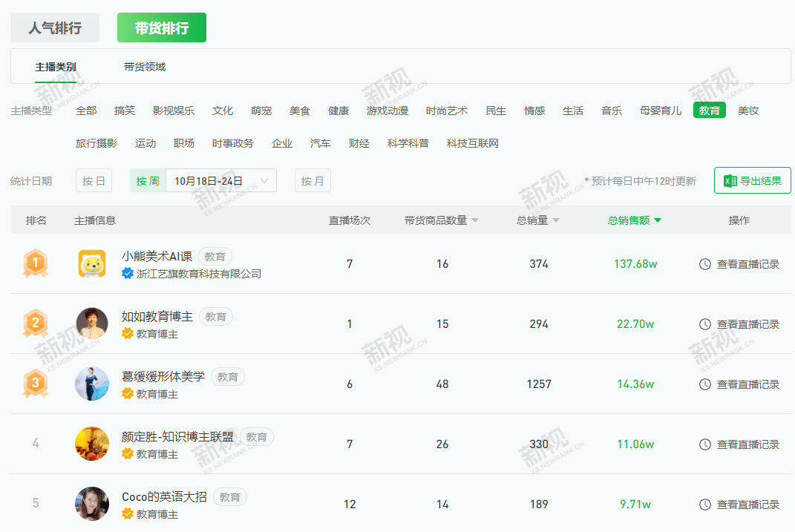Click clock icon in Coco的英语大招 row

click(x=705, y=505)
